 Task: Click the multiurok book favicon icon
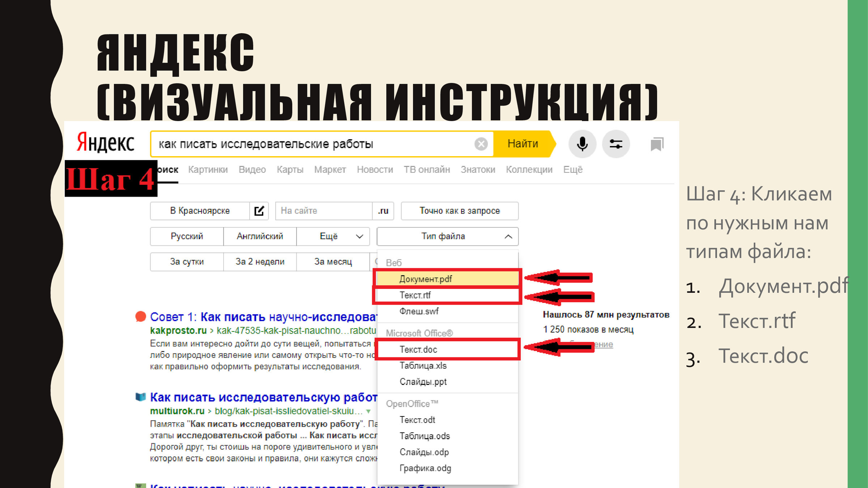(x=140, y=397)
